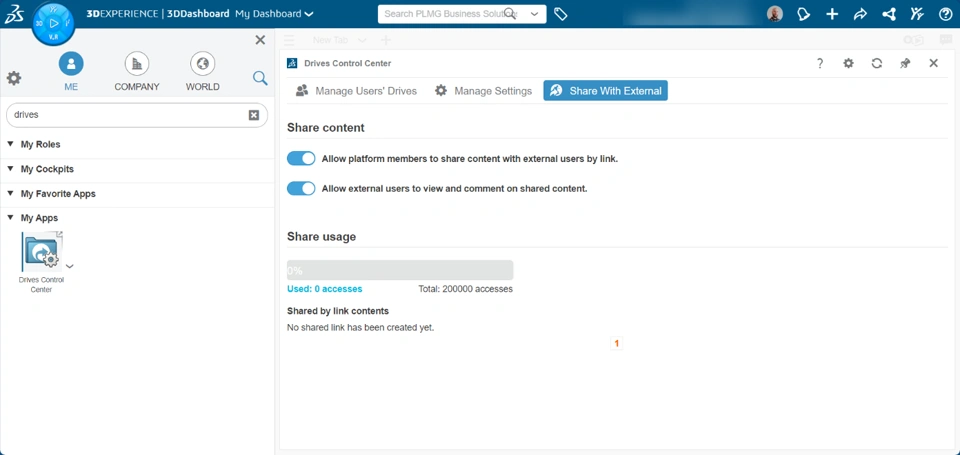Viewport: 960px width, 455px height.
Task: Refresh the Drives Control Center widget
Action: pos(877,63)
